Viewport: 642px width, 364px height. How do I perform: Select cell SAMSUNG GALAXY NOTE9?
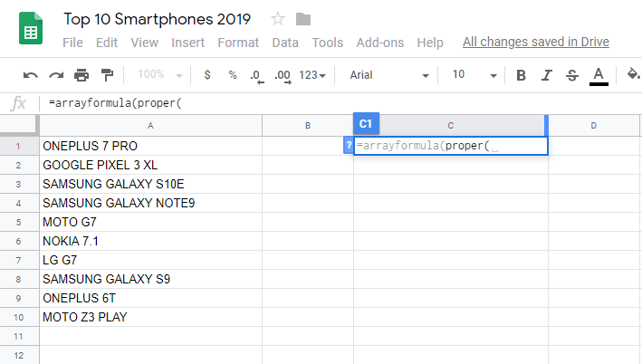[150, 203]
